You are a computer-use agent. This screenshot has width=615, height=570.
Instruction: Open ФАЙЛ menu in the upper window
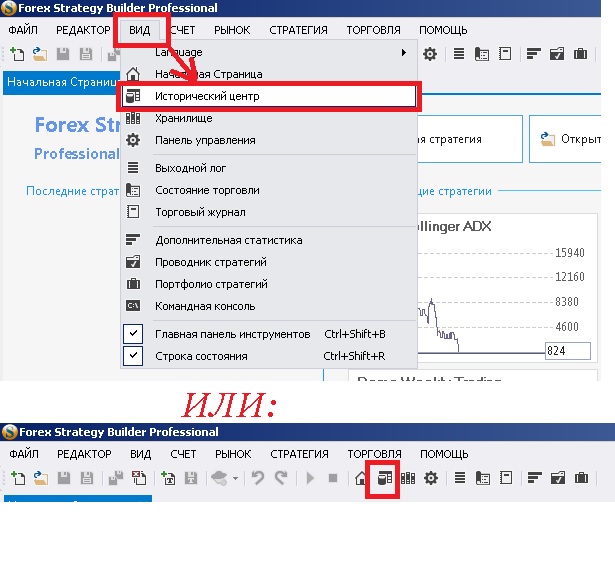pos(23,30)
